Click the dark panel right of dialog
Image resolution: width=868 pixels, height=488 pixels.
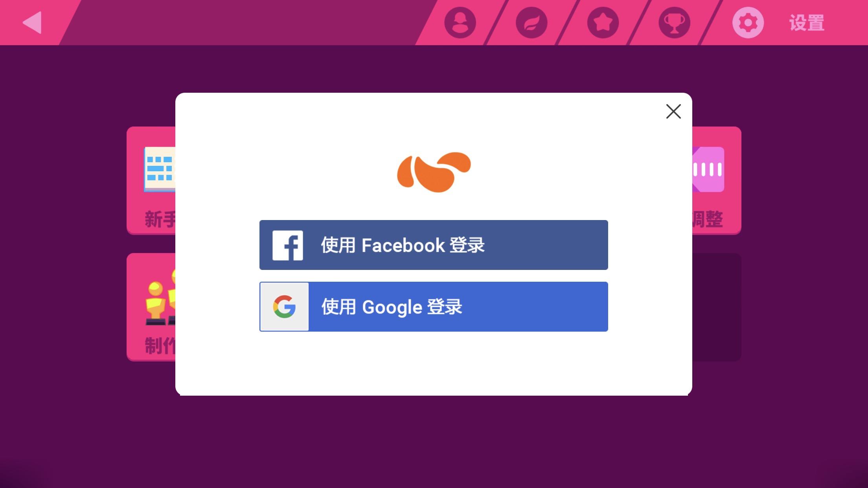[x=716, y=307]
